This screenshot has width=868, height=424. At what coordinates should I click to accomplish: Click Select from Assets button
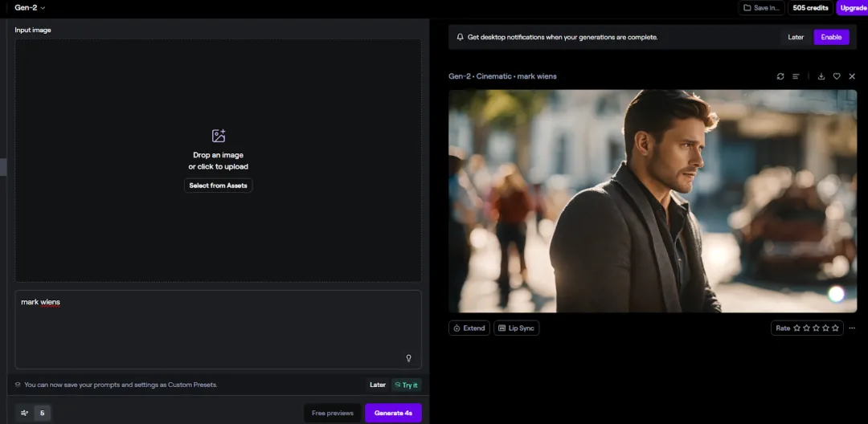(x=218, y=185)
